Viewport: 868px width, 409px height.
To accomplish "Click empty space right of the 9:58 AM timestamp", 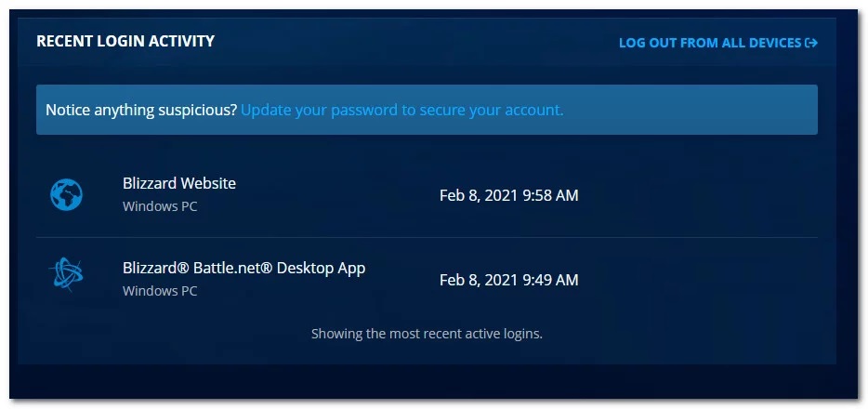I will tap(698, 195).
